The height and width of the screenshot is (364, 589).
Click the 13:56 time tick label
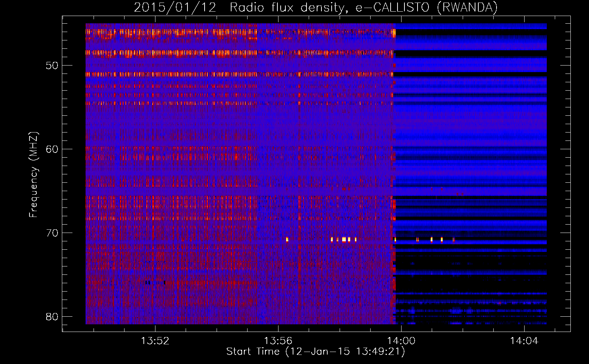pyautogui.click(x=278, y=341)
